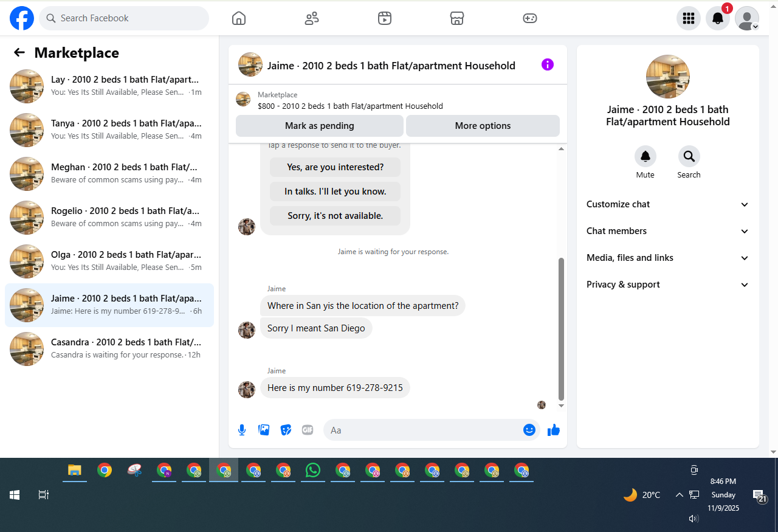This screenshot has width=778, height=532.
Task: Select Jaime's conversation in the list
Action: (109, 305)
